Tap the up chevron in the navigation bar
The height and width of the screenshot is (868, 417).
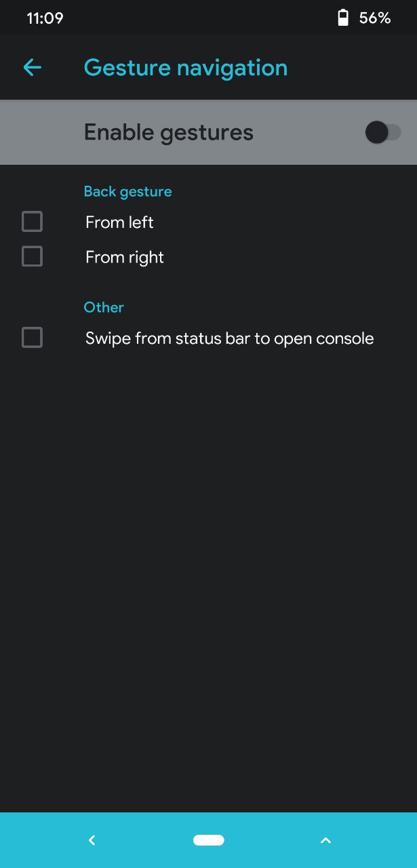click(x=325, y=840)
